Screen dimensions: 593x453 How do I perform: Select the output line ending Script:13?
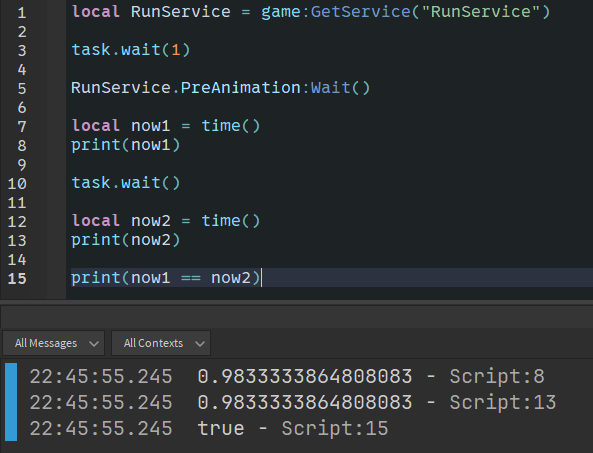tap(292, 402)
